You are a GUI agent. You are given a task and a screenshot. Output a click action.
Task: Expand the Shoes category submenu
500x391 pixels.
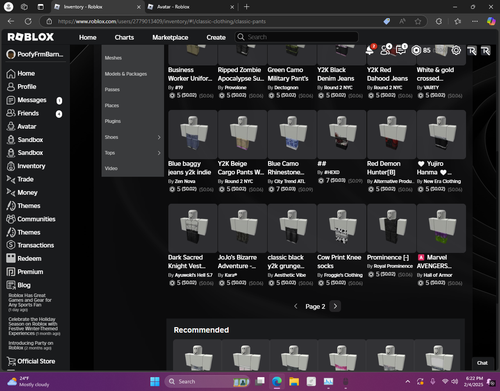(x=159, y=137)
